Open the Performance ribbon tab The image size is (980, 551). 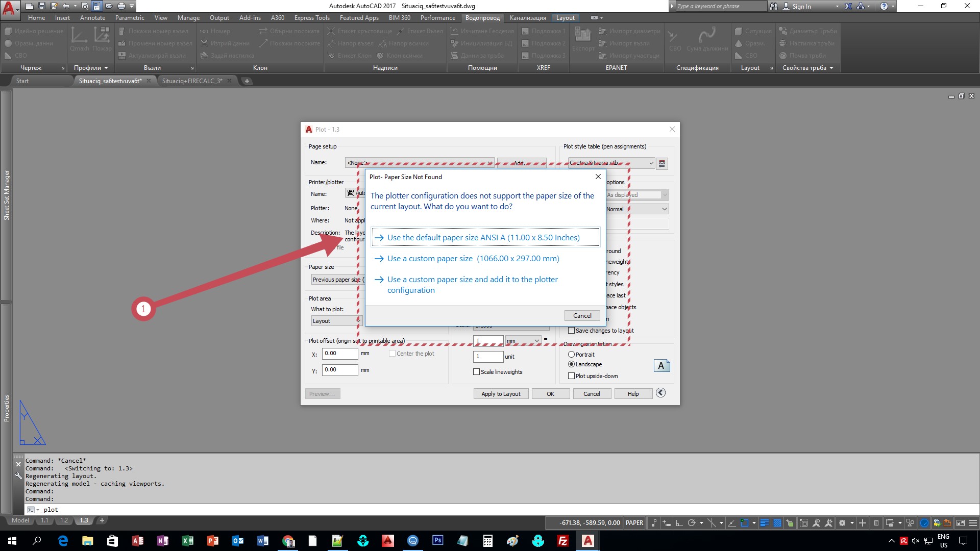click(437, 18)
